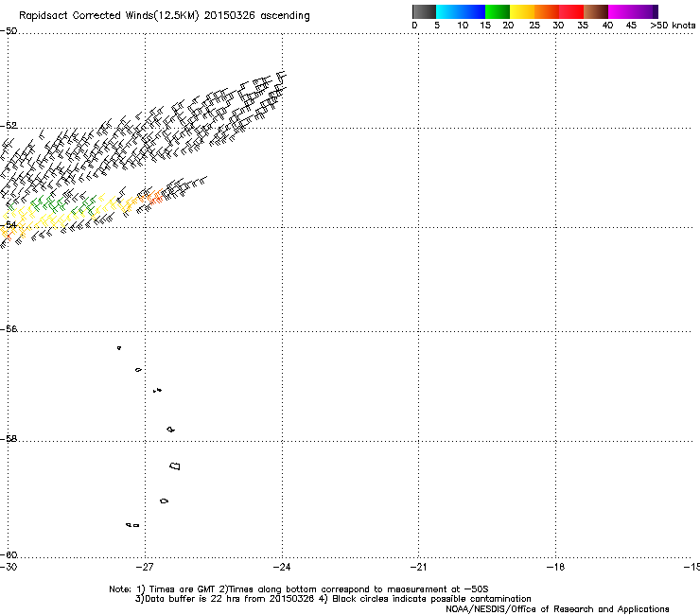Click the '>50 knots' legend label
700x615 pixels.
pyautogui.click(x=673, y=26)
